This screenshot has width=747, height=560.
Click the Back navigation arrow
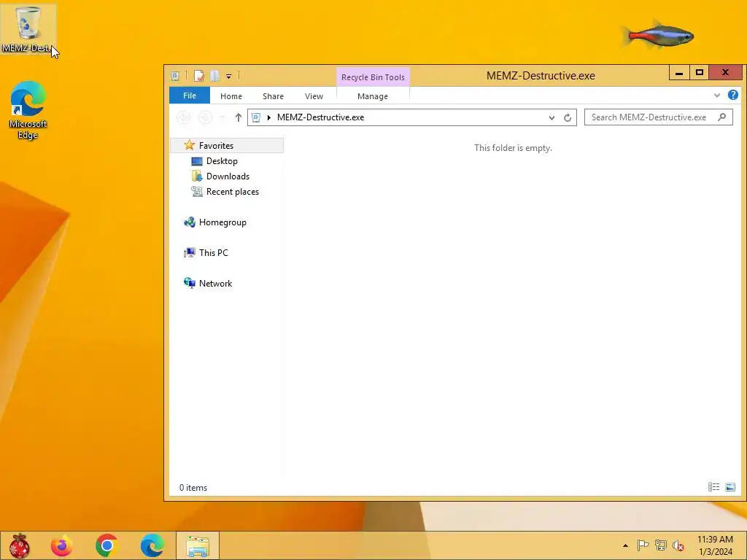183,117
